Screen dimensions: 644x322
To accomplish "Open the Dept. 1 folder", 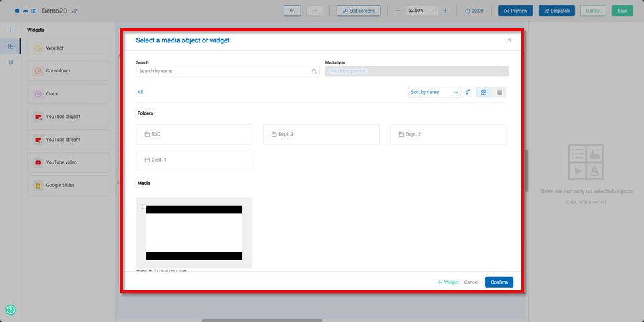I will point(194,160).
